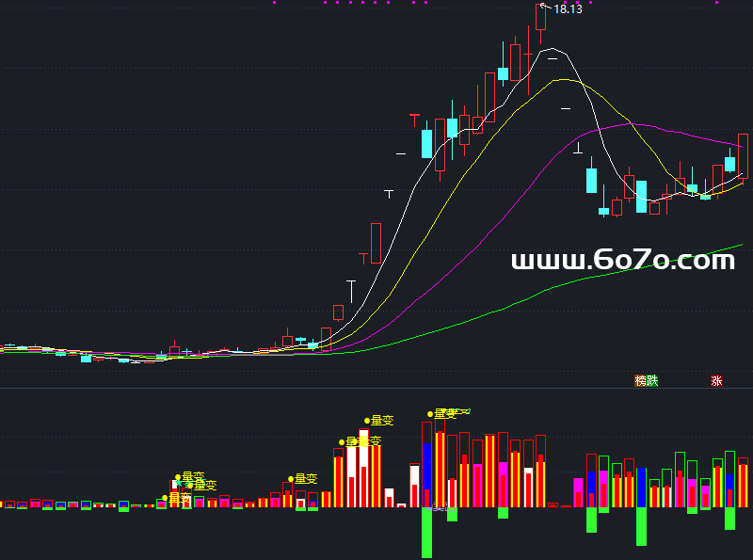Select the first solid magenta volume bar on right
753x560 pixels.
click(579, 492)
